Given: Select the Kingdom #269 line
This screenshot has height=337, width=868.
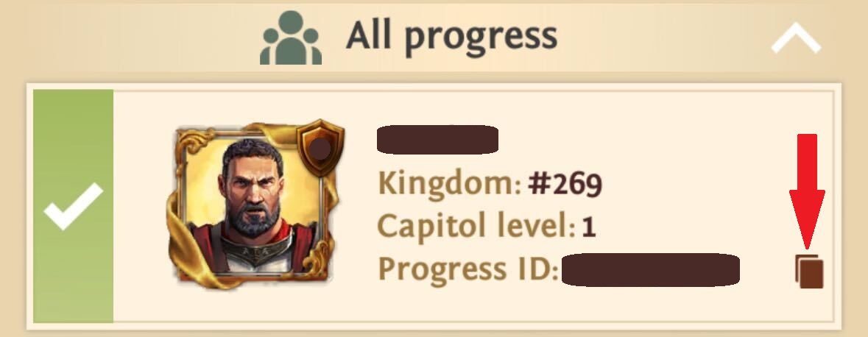Looking at the screenshot, I should tap(490, 184).
